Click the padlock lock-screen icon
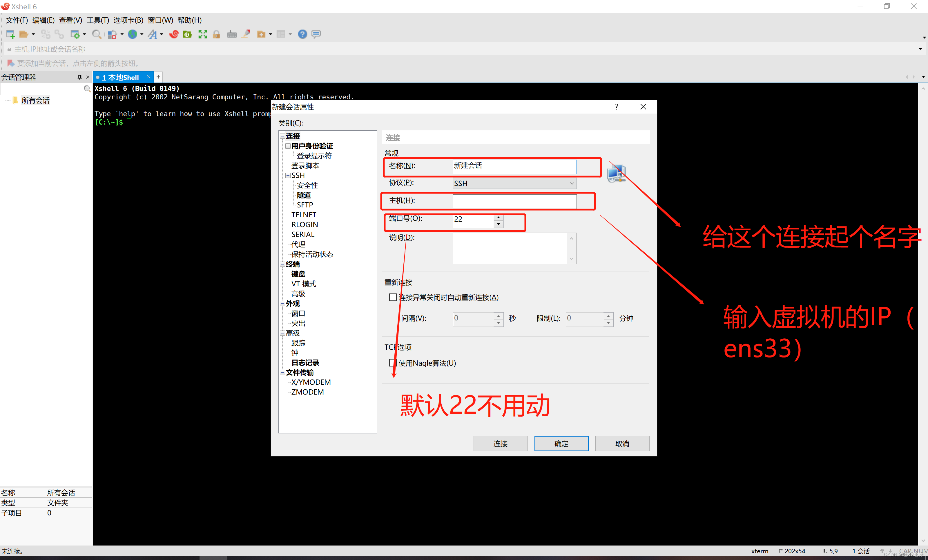The height and width of the screenshot is (560, 928). pos(216,34)
